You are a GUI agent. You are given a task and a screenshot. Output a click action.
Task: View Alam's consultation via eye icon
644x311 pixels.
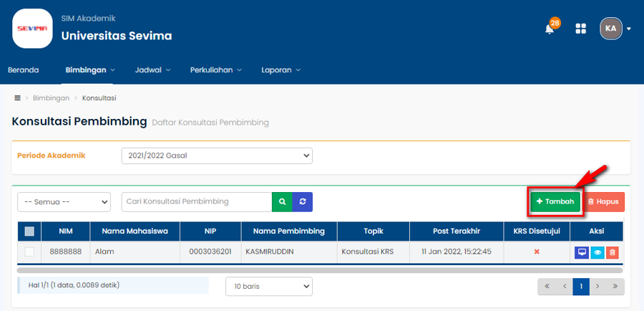coord(597,252)
